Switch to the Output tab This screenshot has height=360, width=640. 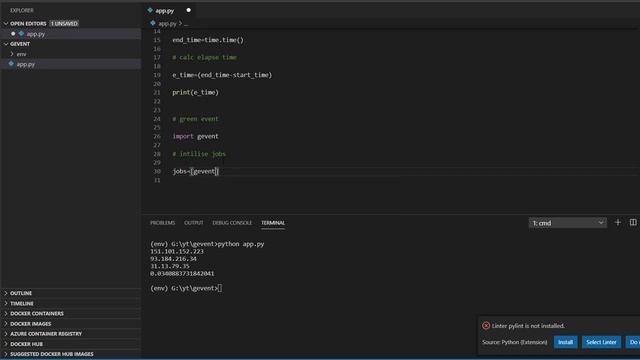[x=193, y=223]
